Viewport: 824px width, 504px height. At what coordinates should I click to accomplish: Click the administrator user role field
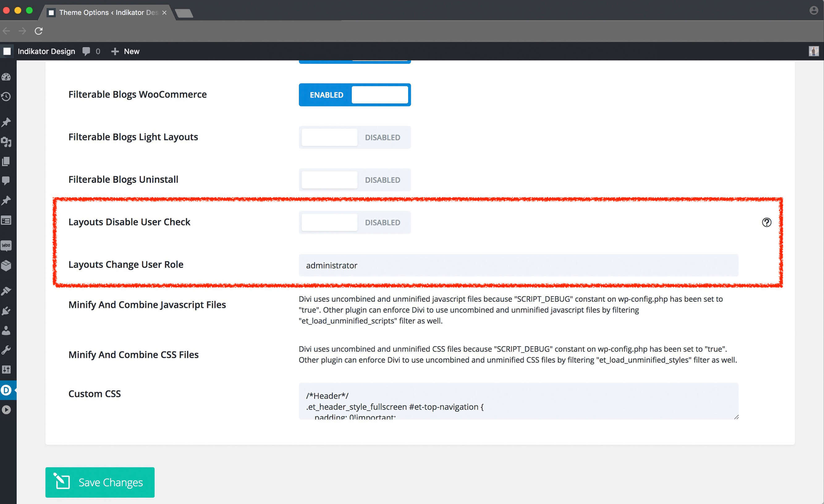(x=518, y=265)
